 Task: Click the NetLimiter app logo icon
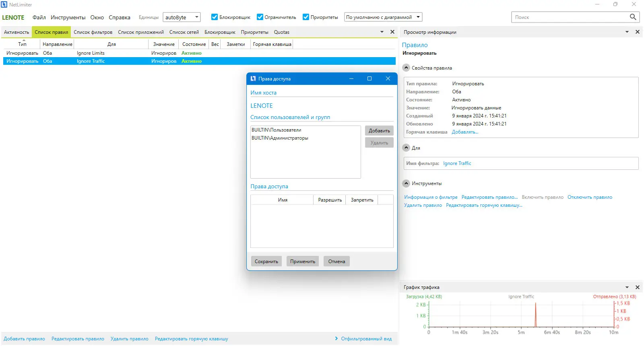(4, 4)
